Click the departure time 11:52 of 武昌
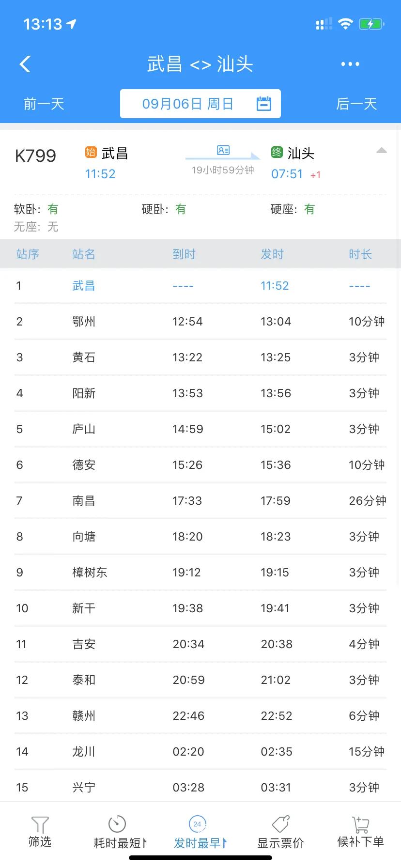401x868 pixels. (x=275, y=285)
